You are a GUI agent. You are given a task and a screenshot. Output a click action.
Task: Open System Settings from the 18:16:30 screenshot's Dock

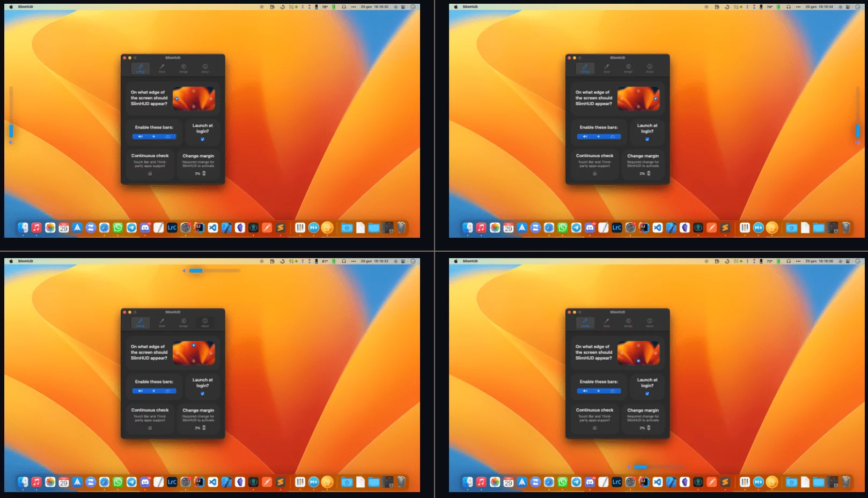[x=186, y=228]
